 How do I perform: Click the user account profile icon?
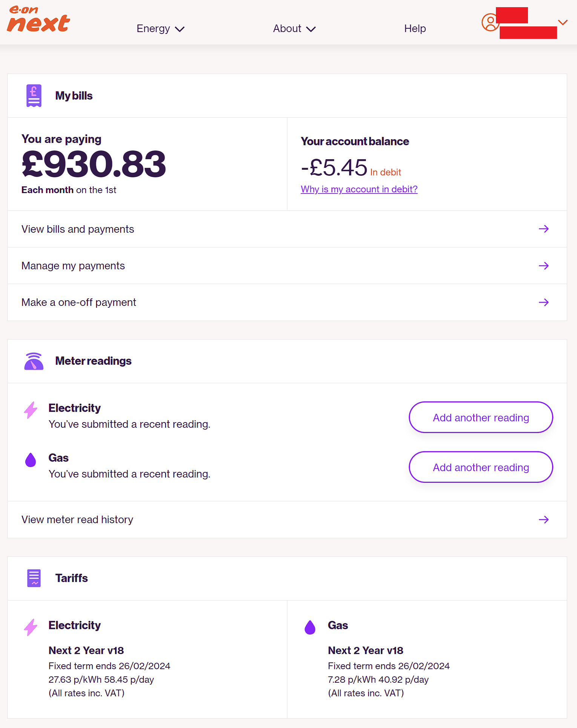(490, 22)
